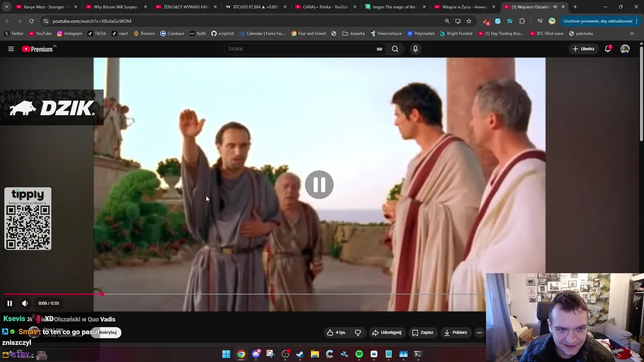
Task: Click the address bar URL
Action: 92,21
